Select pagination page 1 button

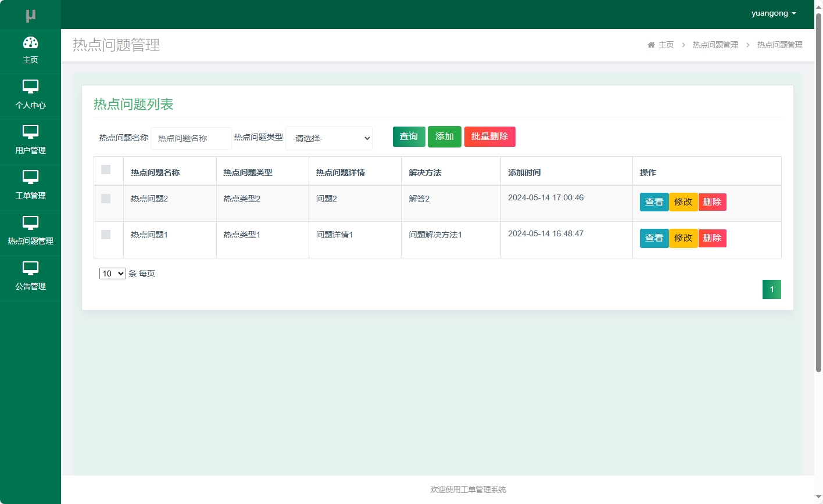(771, 289)
